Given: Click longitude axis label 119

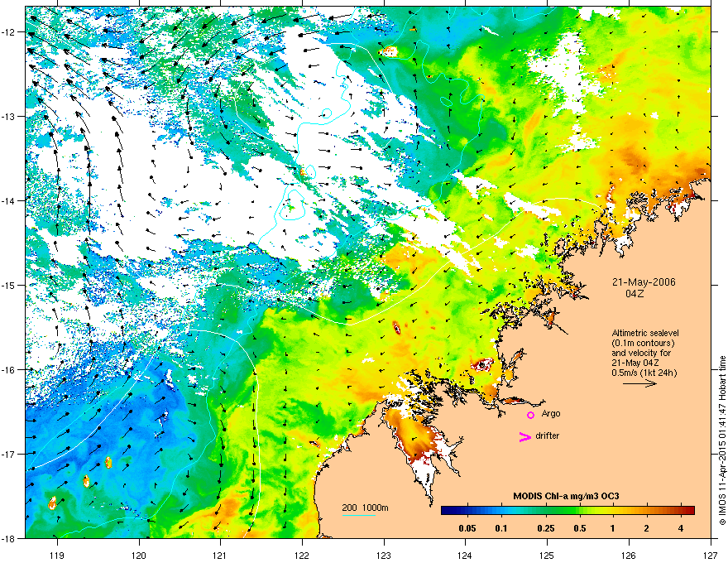Looking at the screenshot, I should click(57, 555).
